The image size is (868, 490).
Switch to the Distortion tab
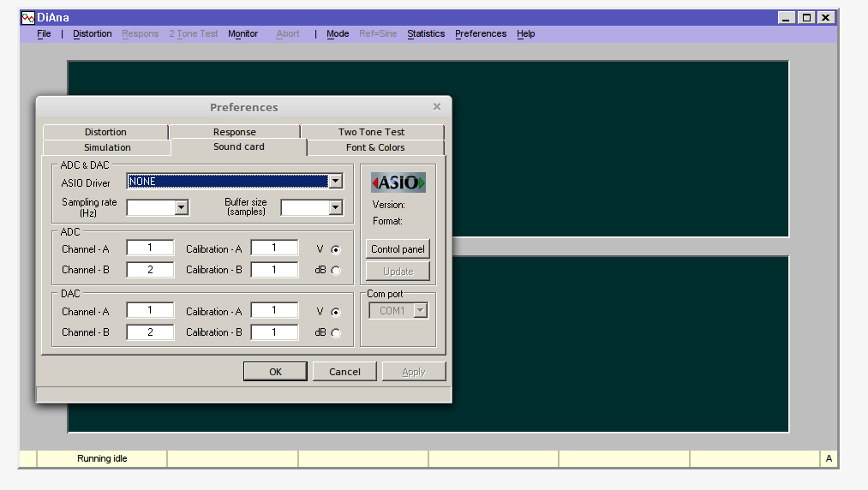pyautogui.click(x=105, y=132)
